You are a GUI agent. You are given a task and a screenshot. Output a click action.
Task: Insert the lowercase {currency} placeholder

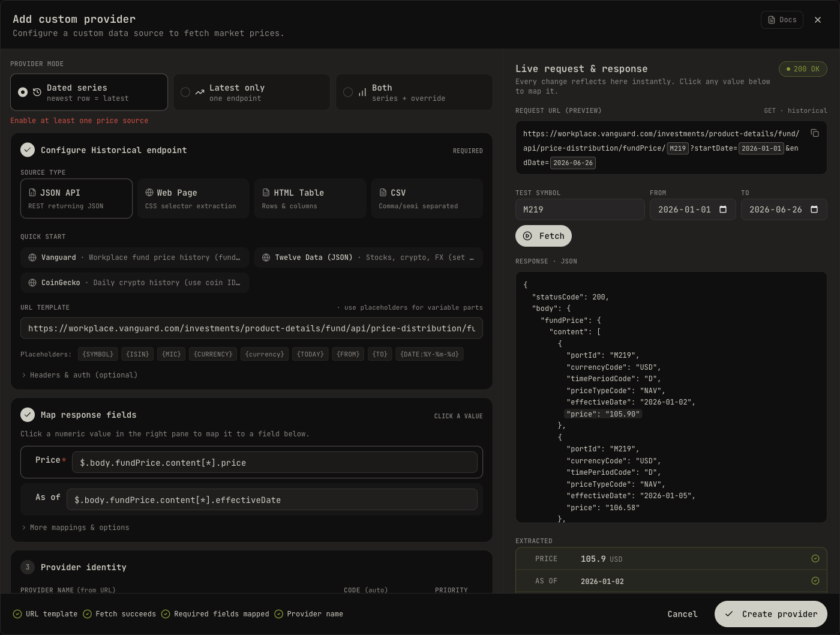(265, 354)
